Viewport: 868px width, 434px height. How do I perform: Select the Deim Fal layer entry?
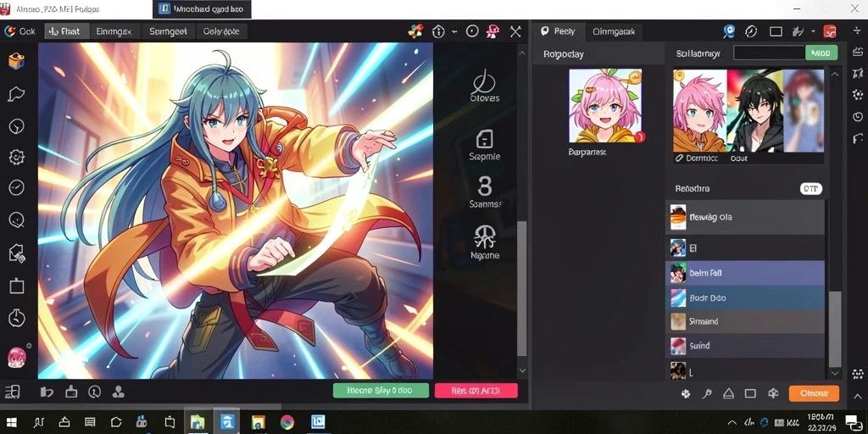tap(744, 273)
